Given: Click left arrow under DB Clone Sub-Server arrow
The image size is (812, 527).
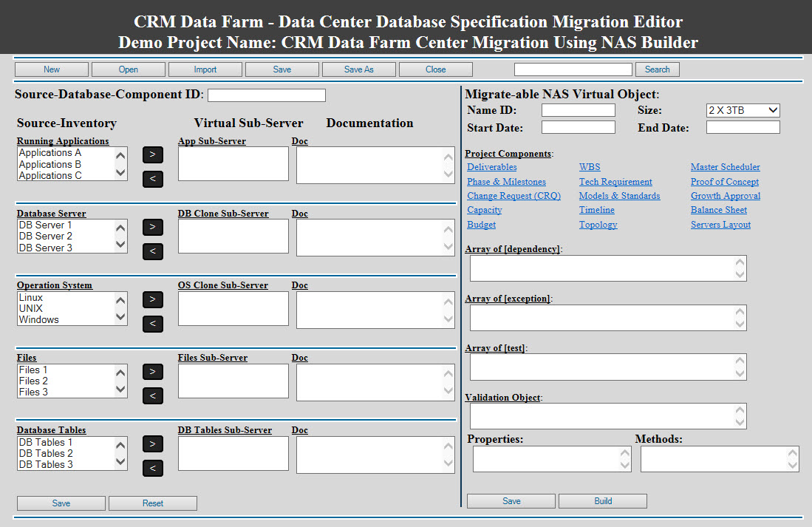Looking at the screenshot, I should (152, 251).
